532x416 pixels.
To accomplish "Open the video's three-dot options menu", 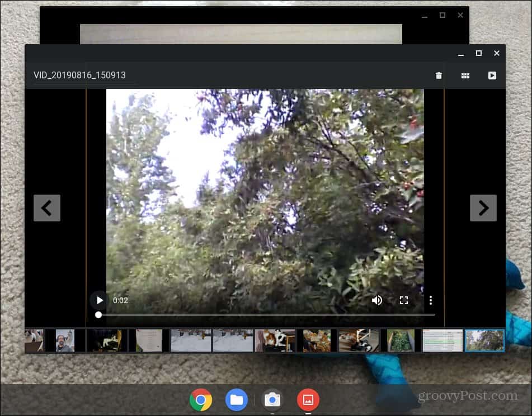I will click(431, 300).
